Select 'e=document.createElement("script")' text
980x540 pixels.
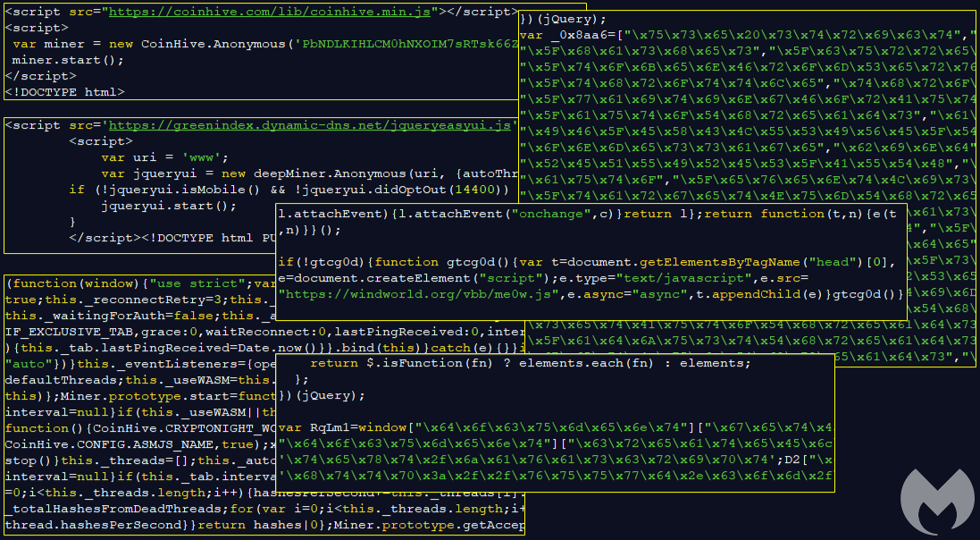point(415,278)
